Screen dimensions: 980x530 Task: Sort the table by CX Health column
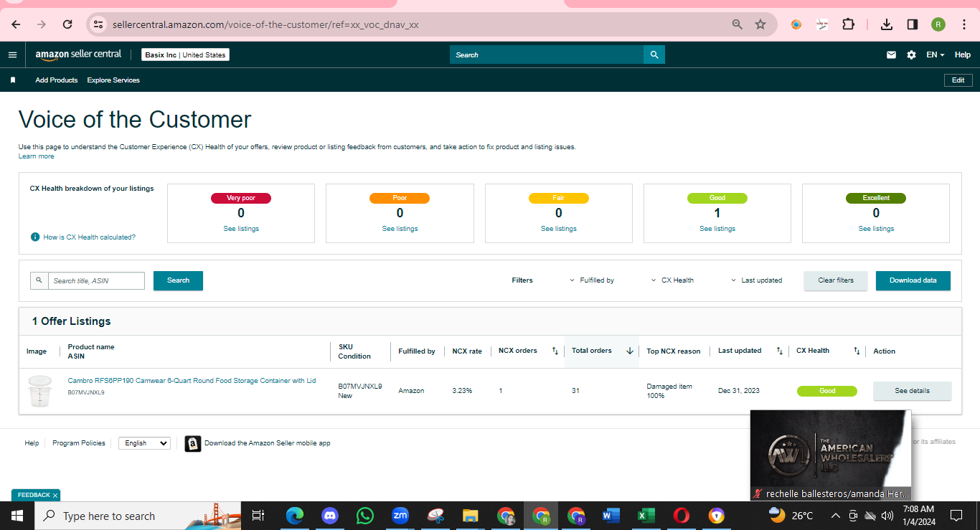point(857,351)
